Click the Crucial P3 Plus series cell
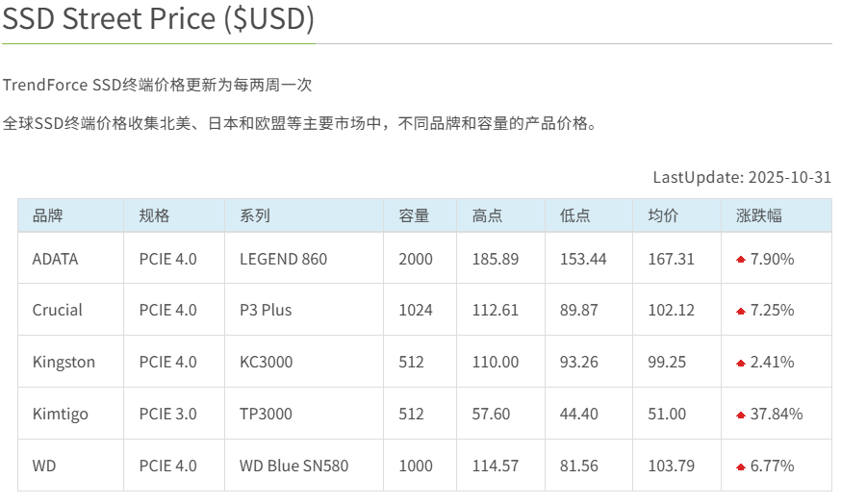841x504 pixels. [x=266, y=311]
